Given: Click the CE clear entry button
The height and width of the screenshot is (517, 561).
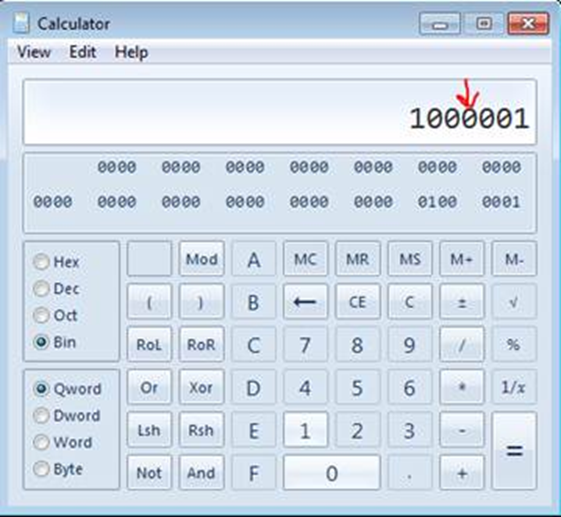Looking at the screenshot, I should pyautogui.click(x=357, y=302).
